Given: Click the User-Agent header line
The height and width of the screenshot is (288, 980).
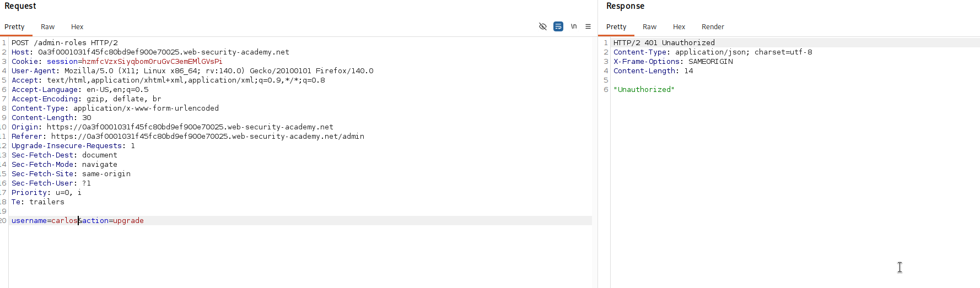Looking at the screenshot, I should 192,70.
